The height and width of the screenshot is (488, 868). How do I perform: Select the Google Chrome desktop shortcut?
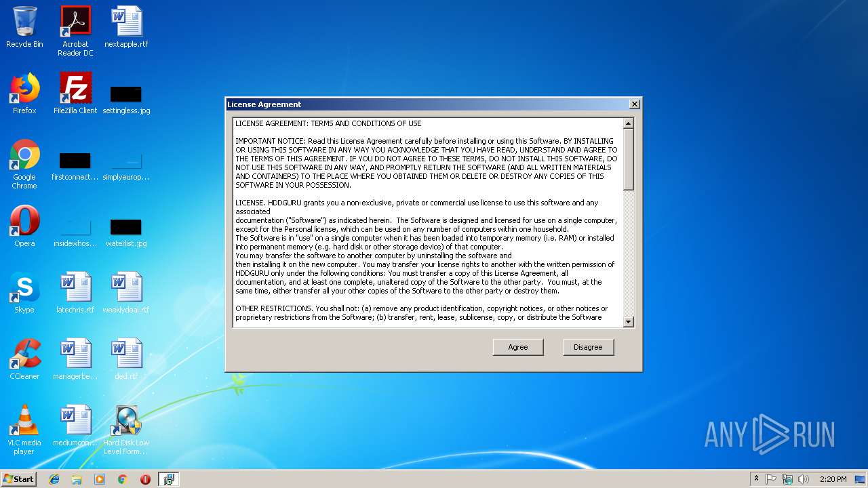pyautogui.click(x=24, y=164)
